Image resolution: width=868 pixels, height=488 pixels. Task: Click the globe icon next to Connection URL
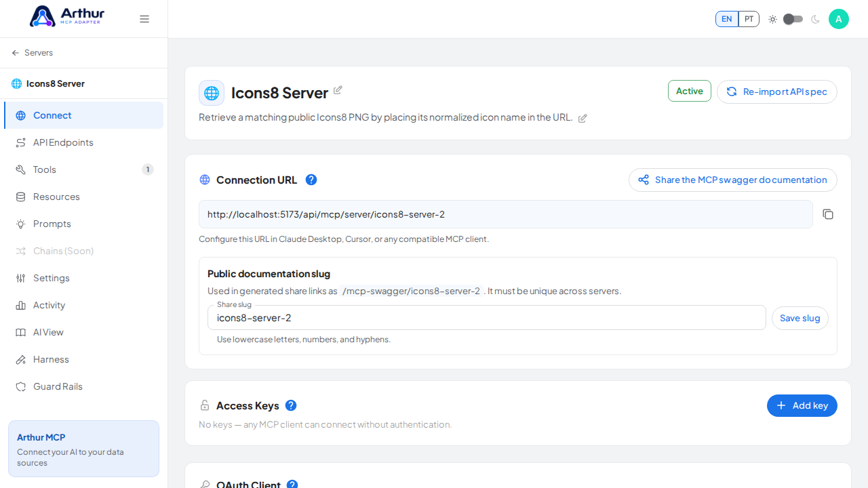pyautogui.click(x=205, y=180)
